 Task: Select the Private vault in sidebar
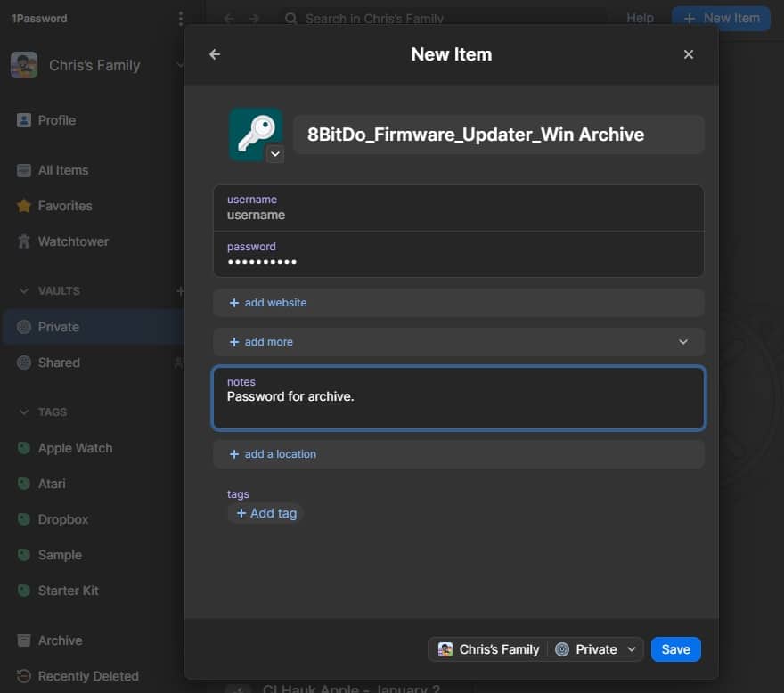94,327
